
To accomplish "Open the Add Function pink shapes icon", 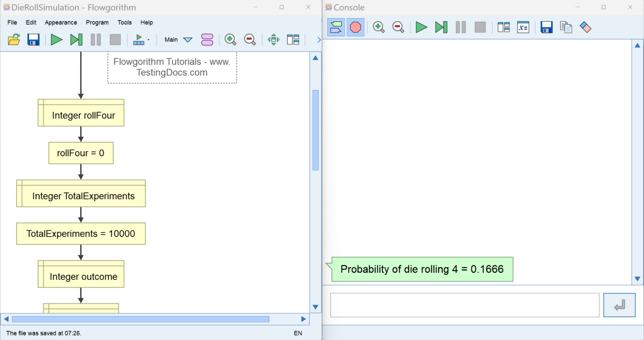I will pyautogui.click(x=207, y=40).
